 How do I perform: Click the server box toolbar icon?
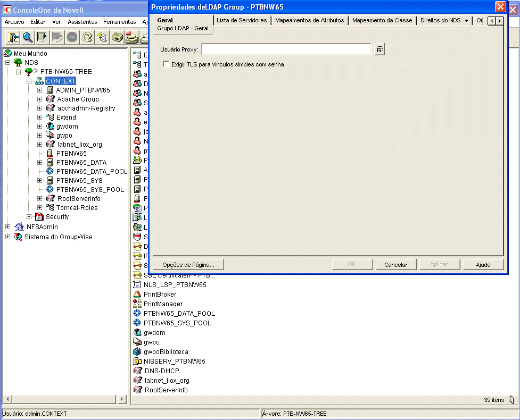click(117, 37)
